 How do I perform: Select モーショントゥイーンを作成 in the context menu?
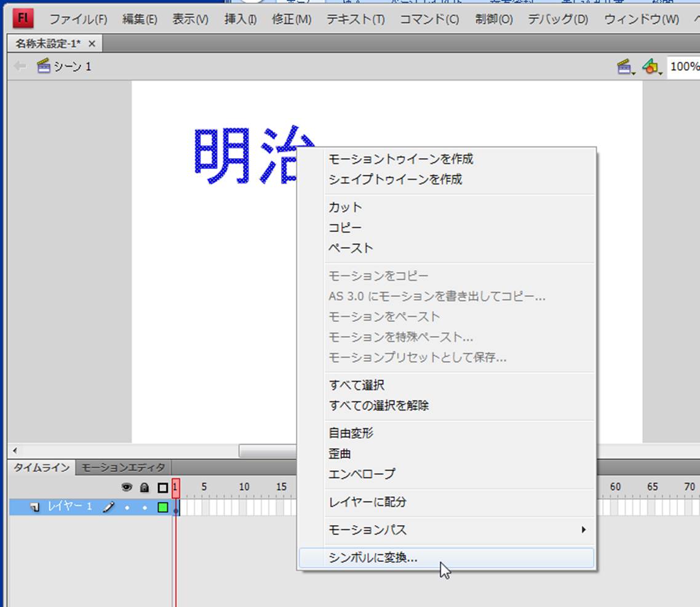tap(400, 159)
